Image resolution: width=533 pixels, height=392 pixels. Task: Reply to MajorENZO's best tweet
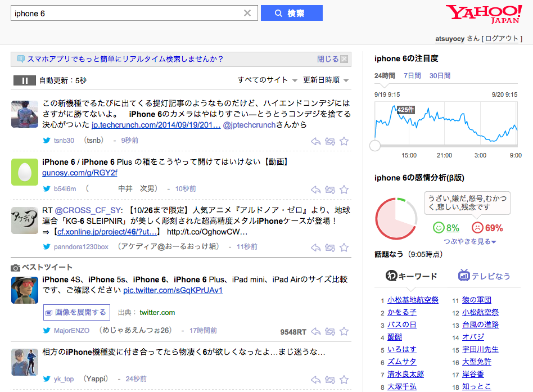click(x=316, y=331)
